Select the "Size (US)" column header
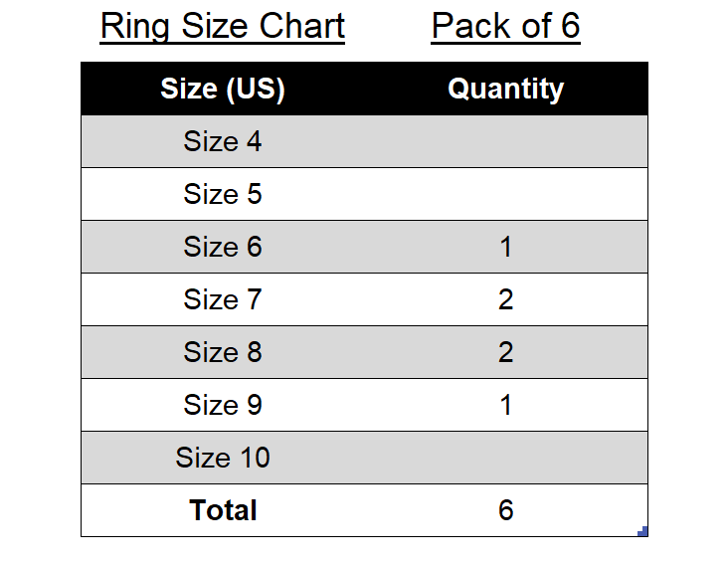 (223, 89)
